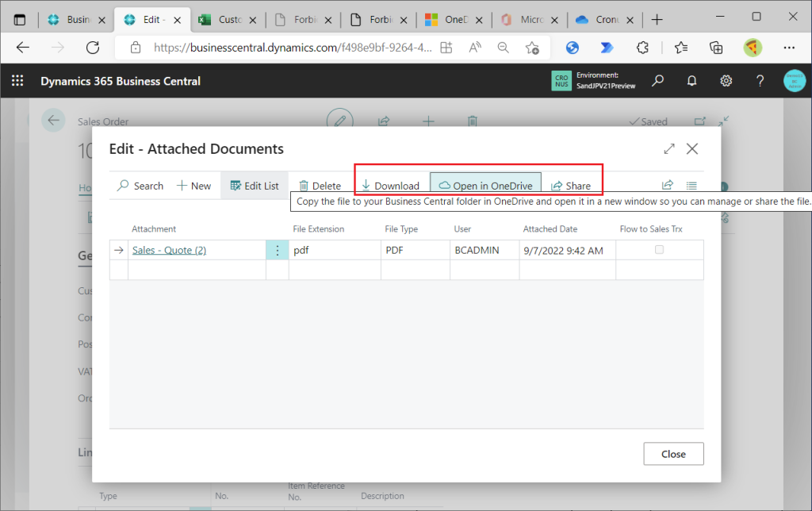Viewport: 812px width, 511px height.
Task: Select the row arrow for Sales - Quote (2)
Action: (x=119, y=250)
